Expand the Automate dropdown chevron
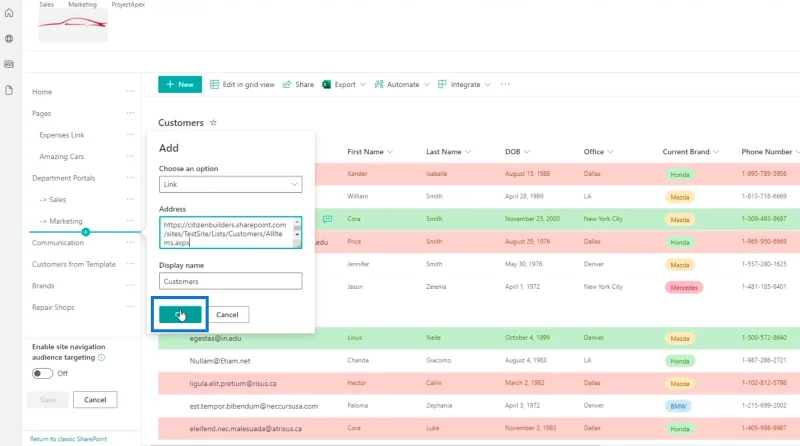 (x=427, y=84)
